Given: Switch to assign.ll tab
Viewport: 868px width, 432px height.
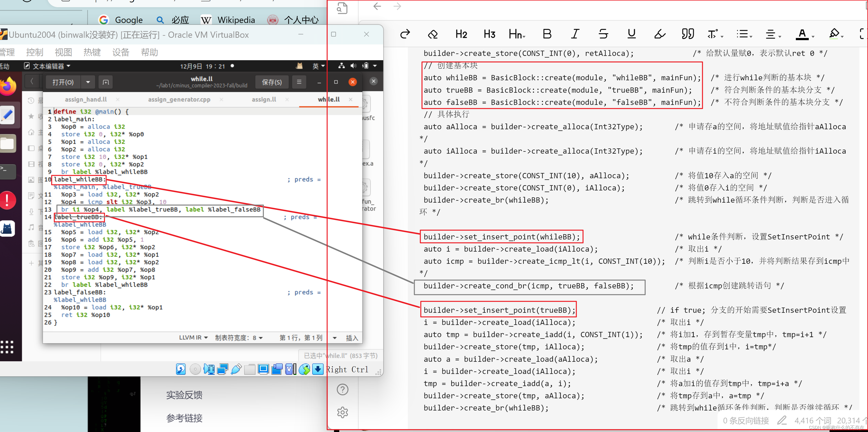Looking at the screenshot, I should click(264, 99).
